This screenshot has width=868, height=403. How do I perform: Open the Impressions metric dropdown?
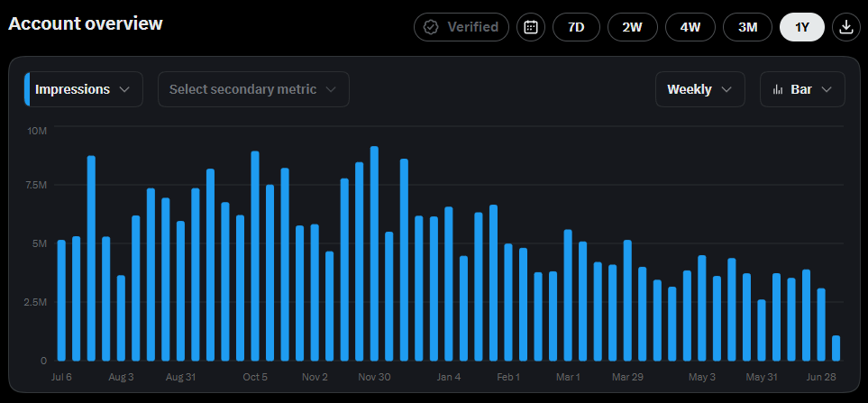click(84, 89)
